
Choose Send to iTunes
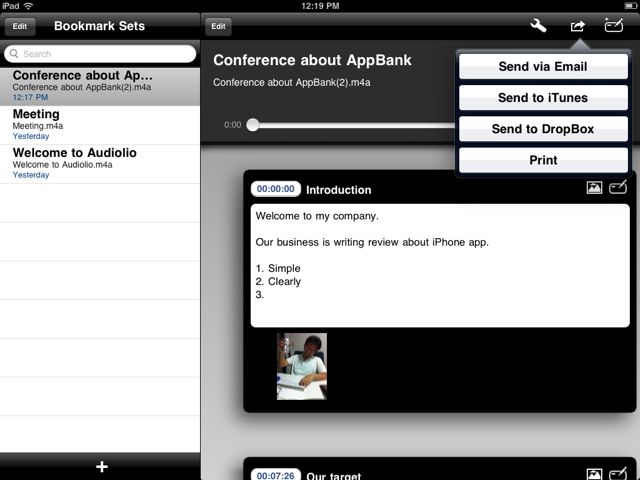543,98
